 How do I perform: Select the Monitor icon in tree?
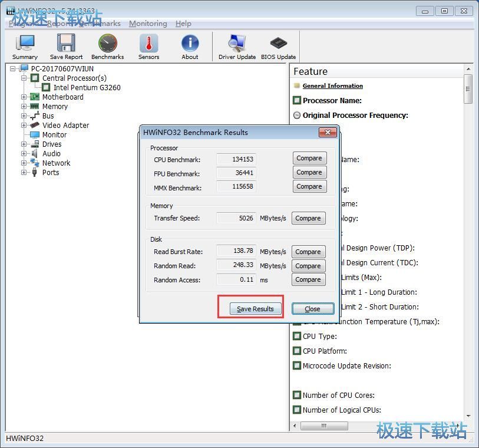tap(35, 135)
